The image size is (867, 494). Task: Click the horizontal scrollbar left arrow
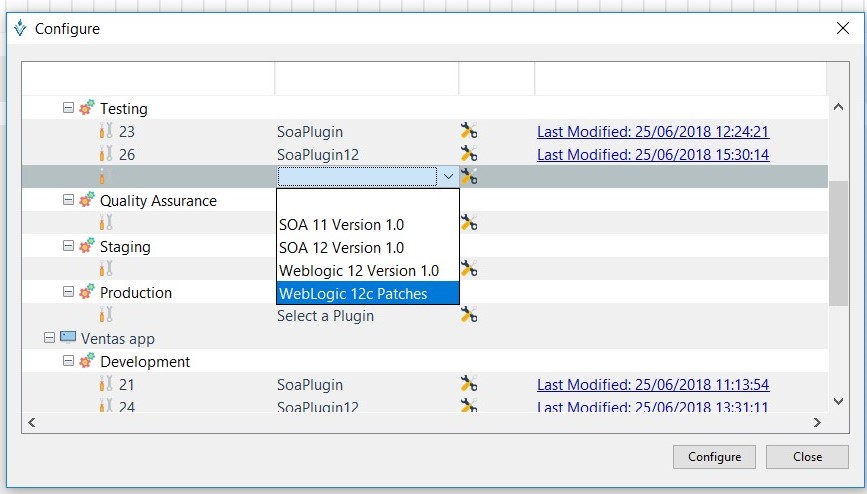(32, 423)
